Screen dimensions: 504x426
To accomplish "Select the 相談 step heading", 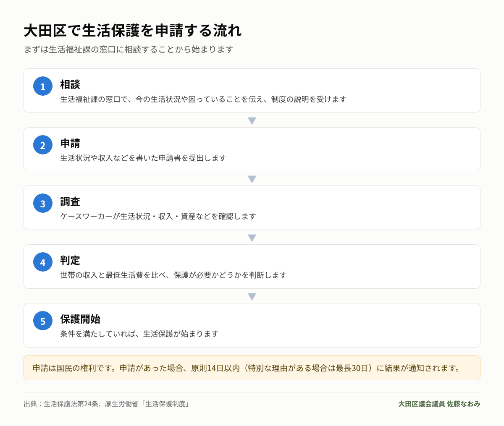I will [70, 84].
